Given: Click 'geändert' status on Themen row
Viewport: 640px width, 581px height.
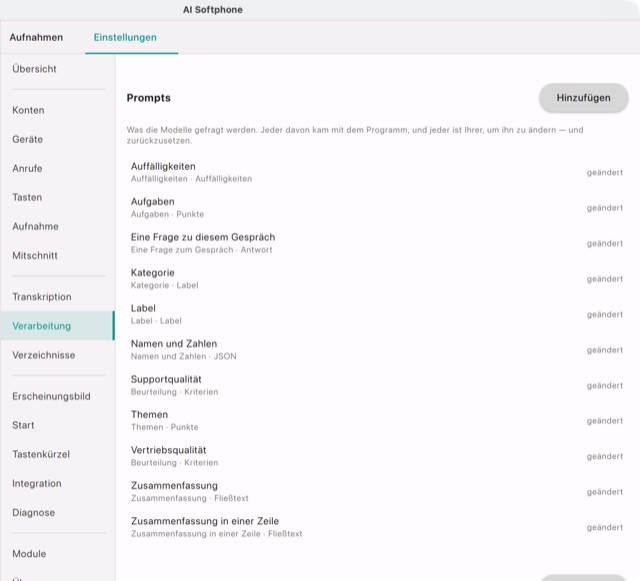Looking at the screenshot, I should click(605, 421).
